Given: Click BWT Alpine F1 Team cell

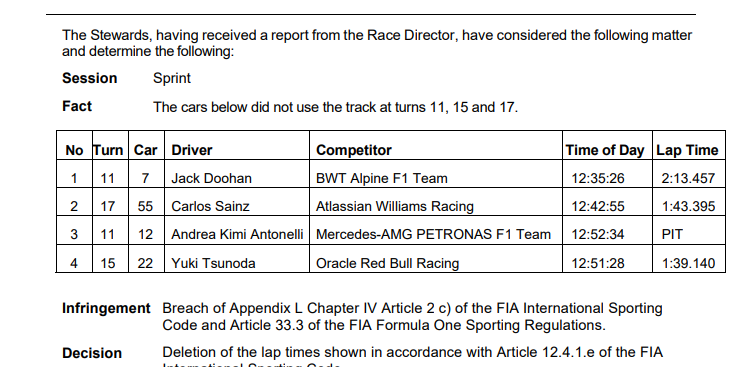Looking at the screenshot, I should (x=381, y=179).
